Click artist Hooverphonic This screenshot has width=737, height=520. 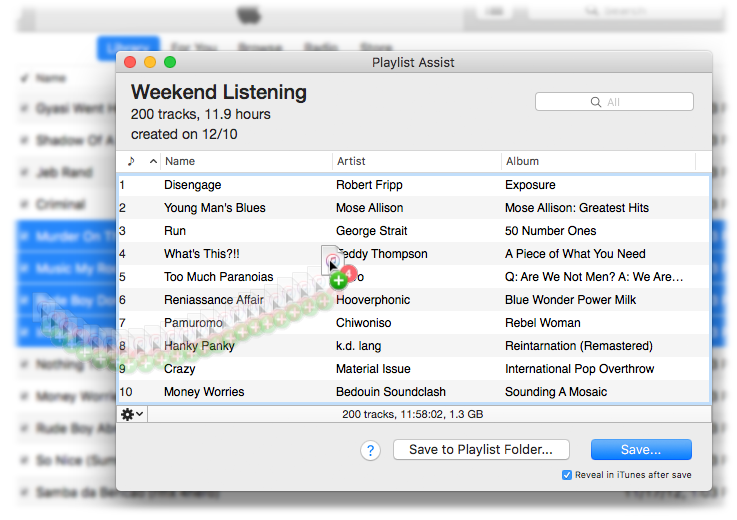click(x=373, y=300)
